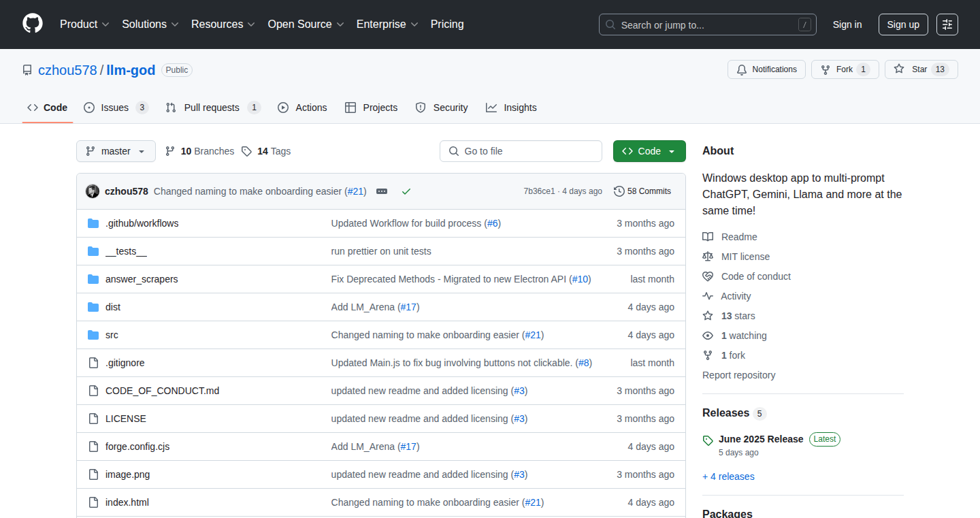Screen dimensions: 980x518
Task: Expand the green Code dropdown button
Action: (649, 151)
